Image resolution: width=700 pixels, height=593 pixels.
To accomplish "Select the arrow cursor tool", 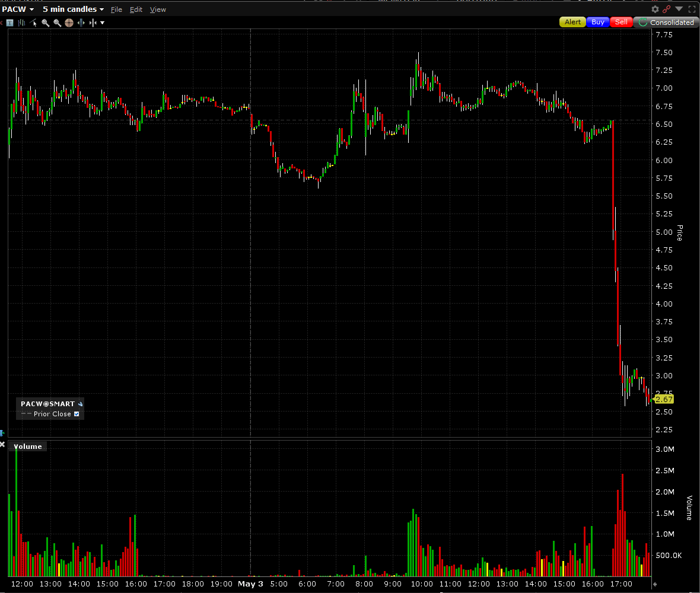I will [x=34, y=23].
